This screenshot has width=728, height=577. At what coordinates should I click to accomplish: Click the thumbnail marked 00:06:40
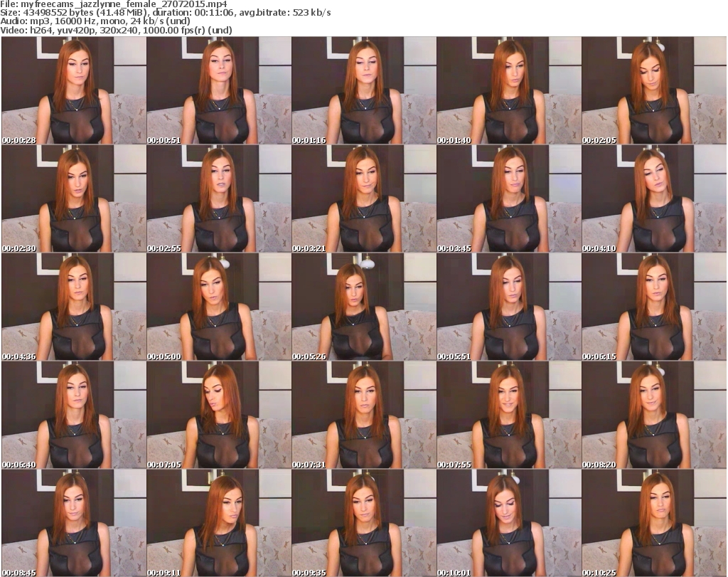click(74, 415)
